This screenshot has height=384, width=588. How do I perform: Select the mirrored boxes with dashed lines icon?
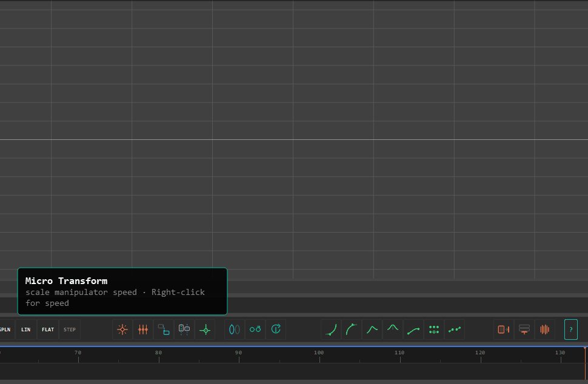pos(184,329)
